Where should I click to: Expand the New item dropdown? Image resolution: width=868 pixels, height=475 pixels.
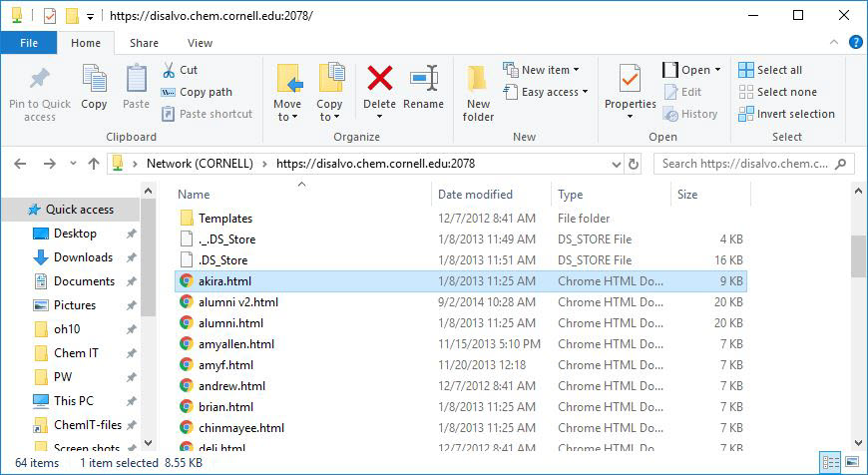click(x=546, y=70)
